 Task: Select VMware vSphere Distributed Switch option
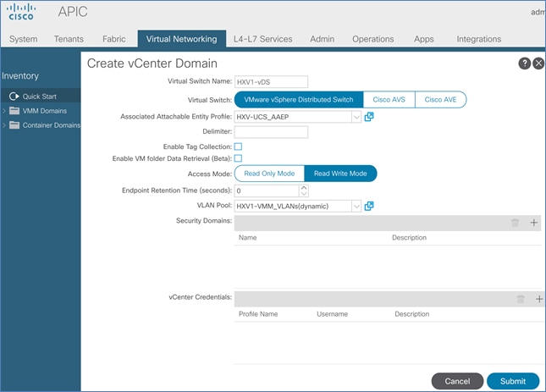point(299,100)
